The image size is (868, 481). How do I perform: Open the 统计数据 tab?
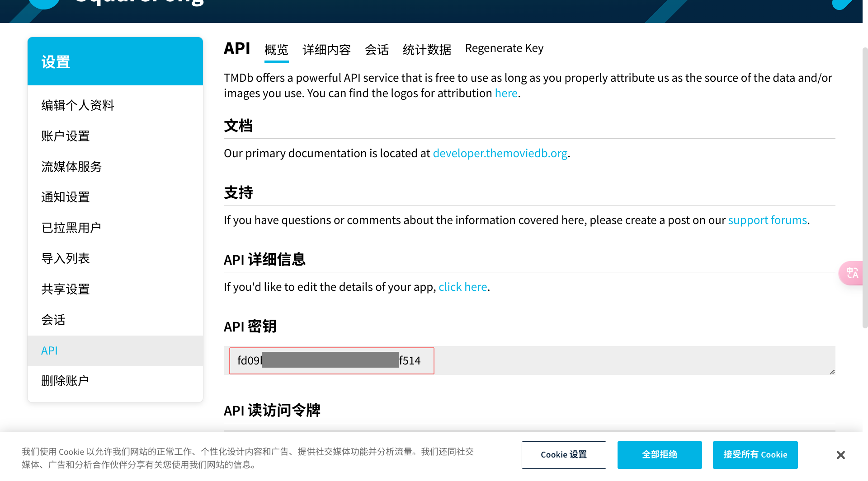(x=427, y=50)
